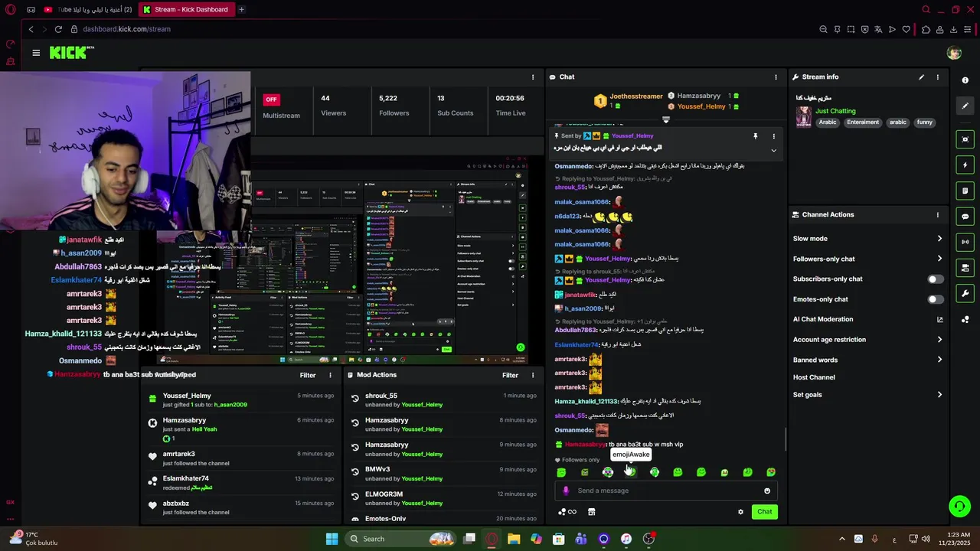Edit Stream info with pencil icon in panel header
The width and height of the screenshot is (980, 551).
921,77
